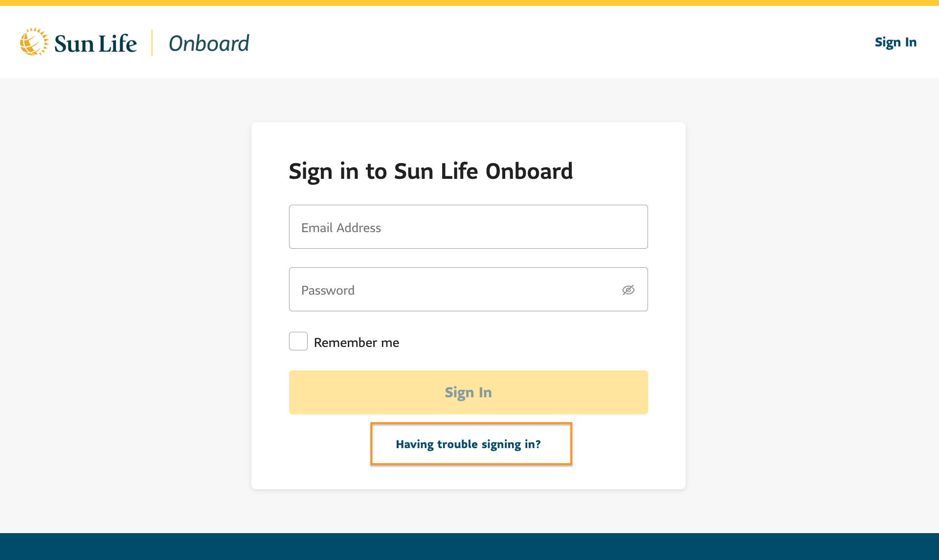The height and width of the screenshot is (560, 939).
Task: Click the Sun Life globe logo icon
Action: pyautogui.click(x=34, y=42)
